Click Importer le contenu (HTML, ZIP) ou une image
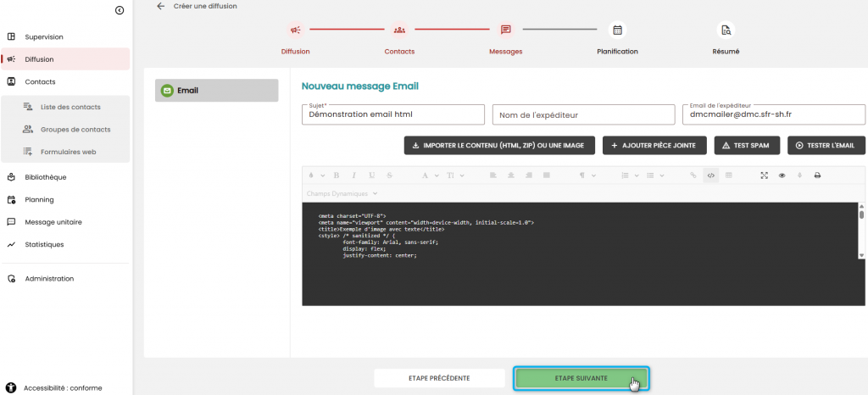Image resolution: width=868 pixels, height=395 pixels. click(499, 146)
